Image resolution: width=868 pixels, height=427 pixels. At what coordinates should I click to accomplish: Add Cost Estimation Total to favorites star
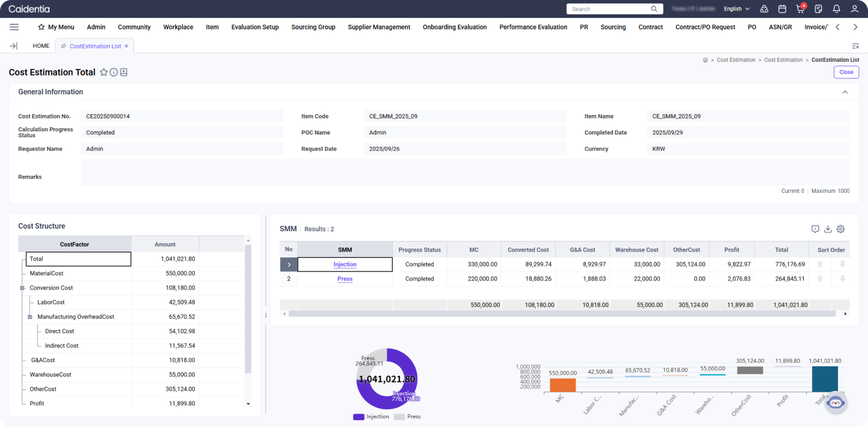pos(103,72)
